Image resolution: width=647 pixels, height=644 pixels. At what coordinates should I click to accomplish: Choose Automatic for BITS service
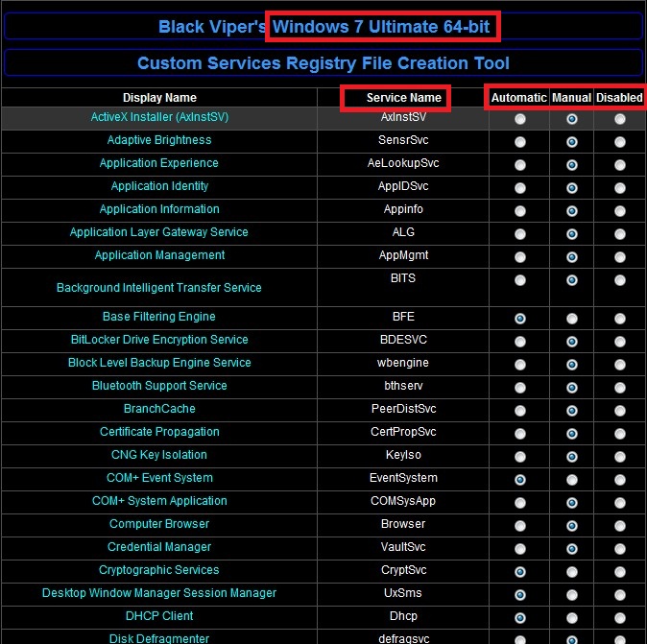coord(520,280)
